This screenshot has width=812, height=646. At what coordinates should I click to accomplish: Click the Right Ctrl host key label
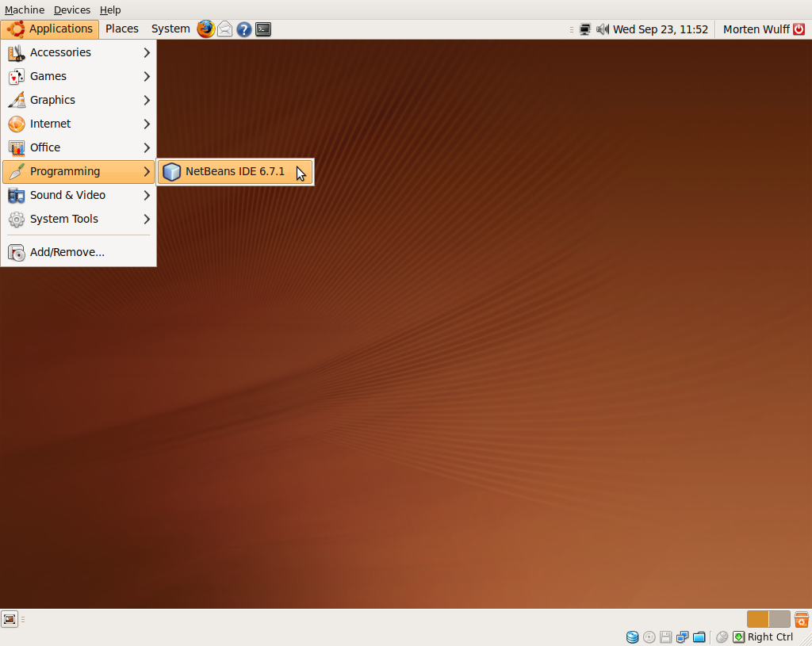[770, 637]
